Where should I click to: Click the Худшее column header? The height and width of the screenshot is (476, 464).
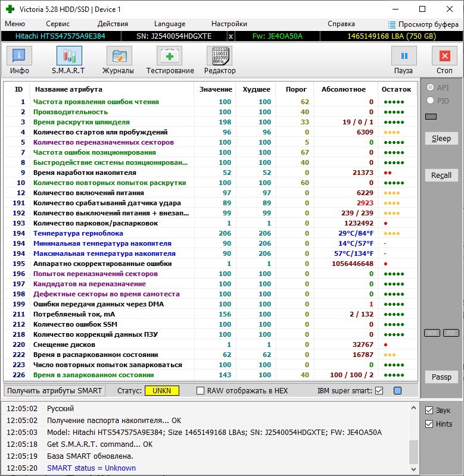256,89
